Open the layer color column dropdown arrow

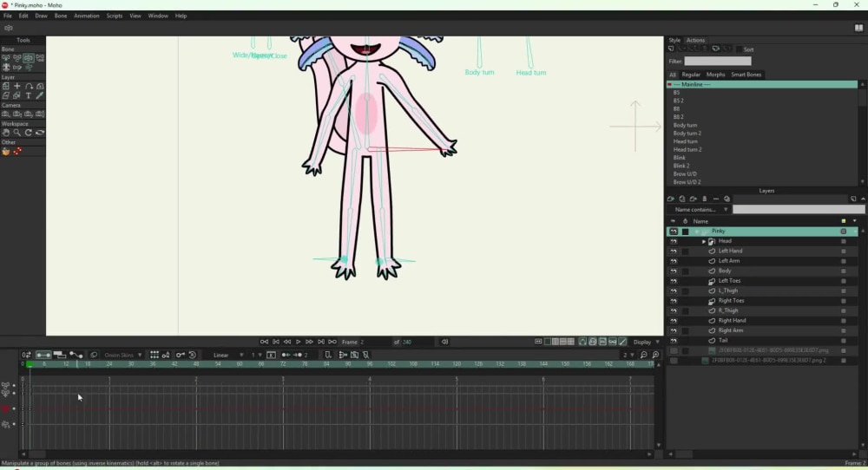[x=855, y=221]
